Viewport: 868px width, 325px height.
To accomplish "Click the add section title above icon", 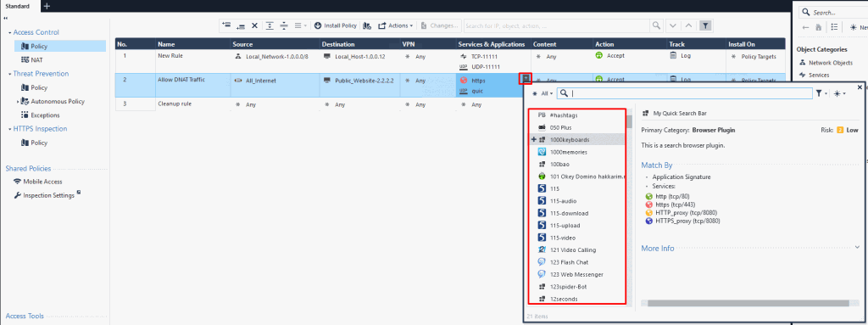I will (x=270, y=25).
